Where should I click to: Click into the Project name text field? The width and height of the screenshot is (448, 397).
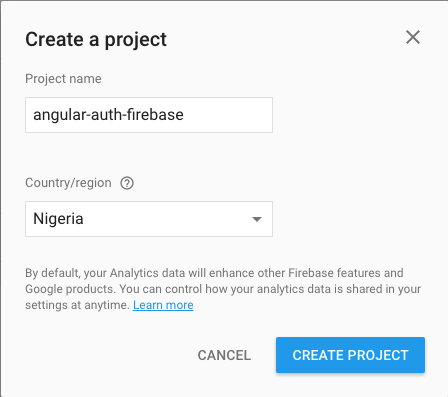coord(149,115)
